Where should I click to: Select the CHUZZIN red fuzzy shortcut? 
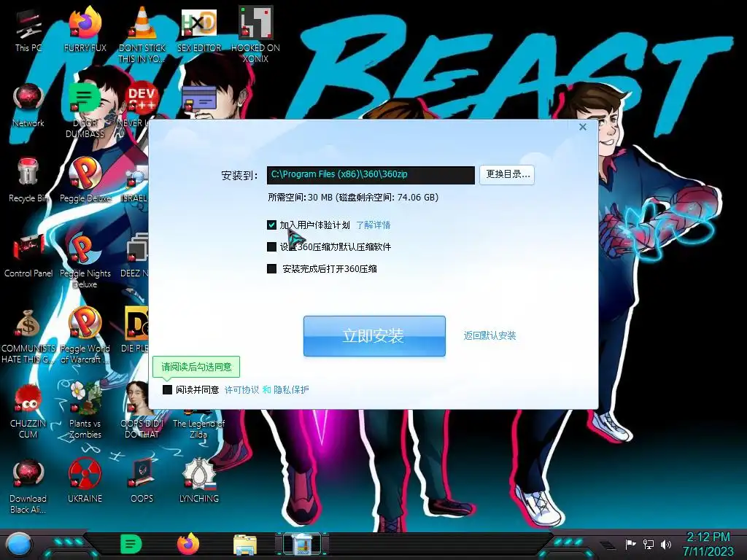click(28, 411)
